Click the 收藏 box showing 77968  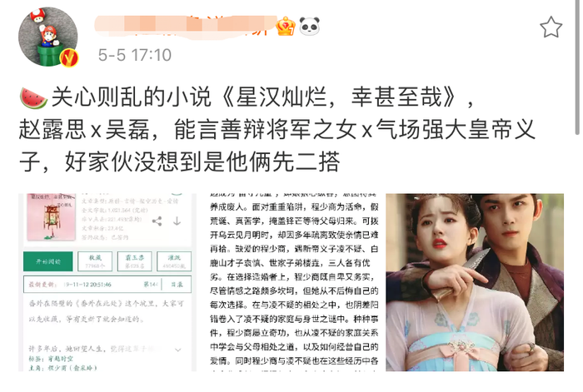click(x=95, y=261)
